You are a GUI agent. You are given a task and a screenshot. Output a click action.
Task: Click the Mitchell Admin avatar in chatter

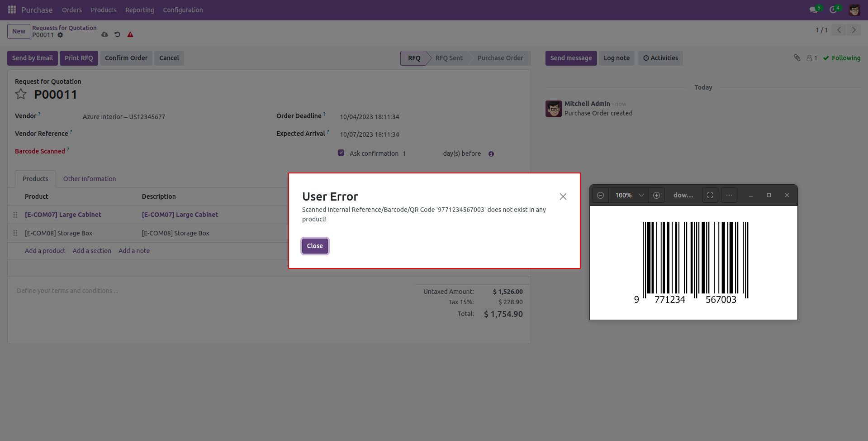(x=554, y=109)
